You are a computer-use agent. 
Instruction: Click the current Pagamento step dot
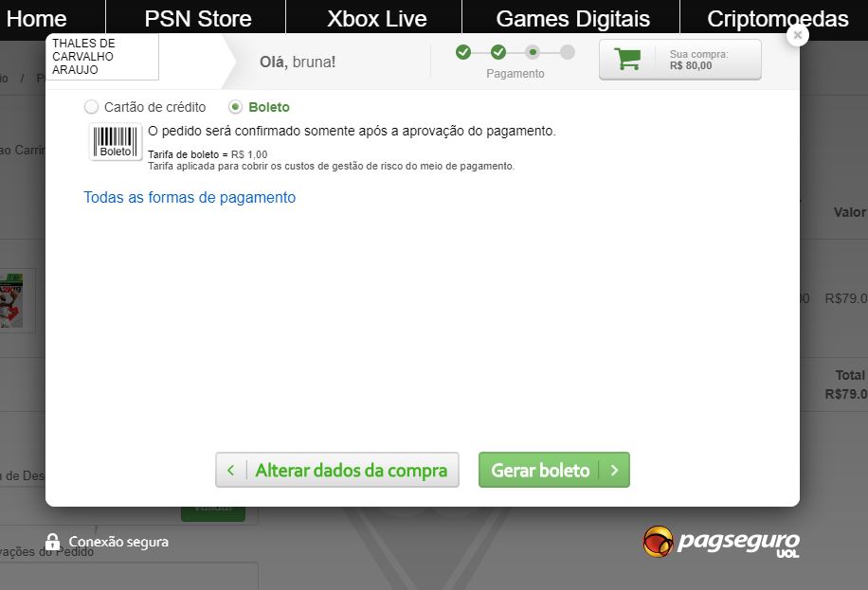533,53
